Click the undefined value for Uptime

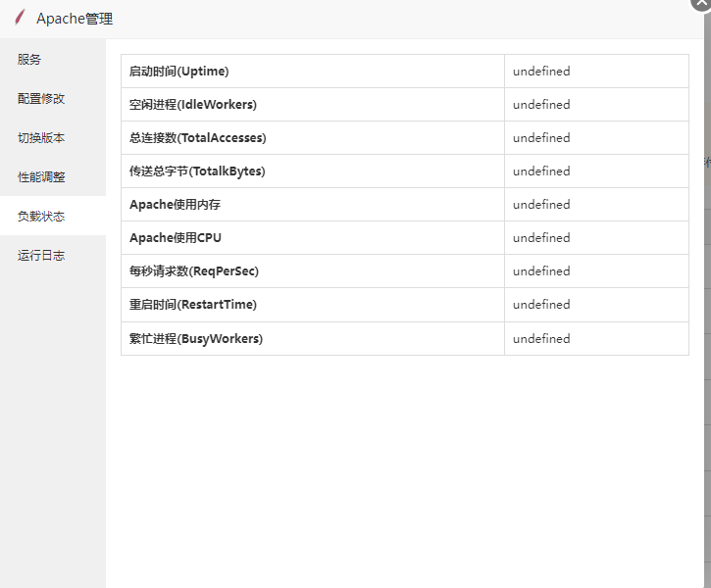(541, 72)
